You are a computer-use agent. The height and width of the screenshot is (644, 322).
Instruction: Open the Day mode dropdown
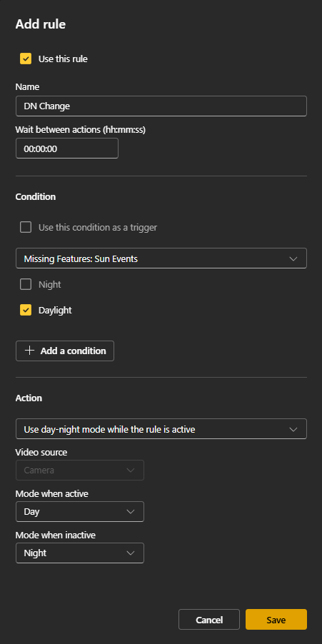(x=80, y=512)
